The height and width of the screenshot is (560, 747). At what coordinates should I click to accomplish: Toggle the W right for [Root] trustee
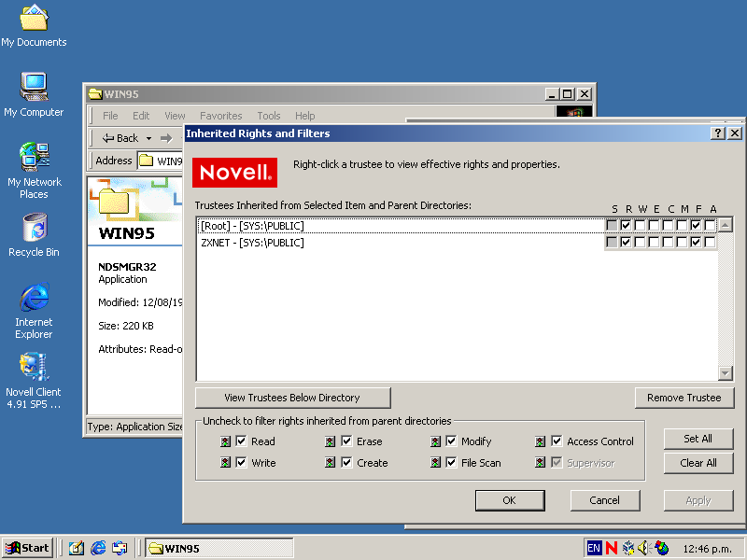(x=640, y=225)
